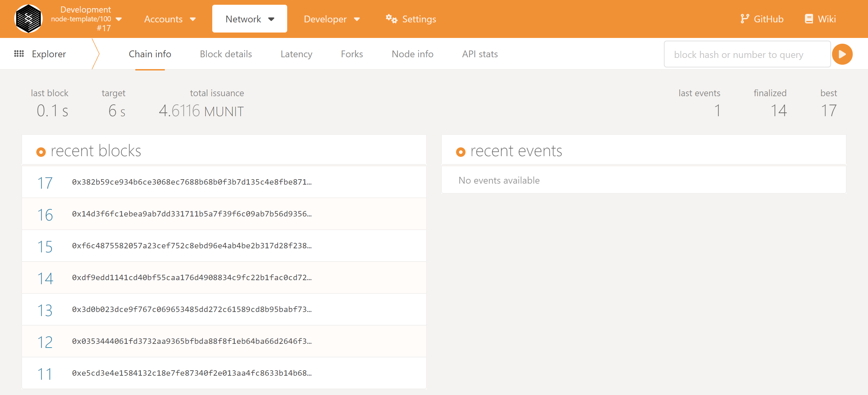
Task: Click the target 6 s value
Action: click(x=117, y=111)
